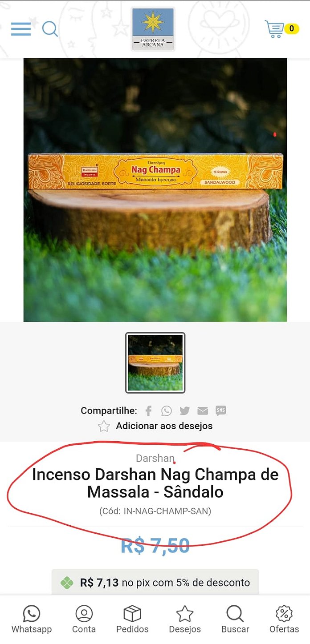Open main Nag Champa product photo

coord(155,190)
